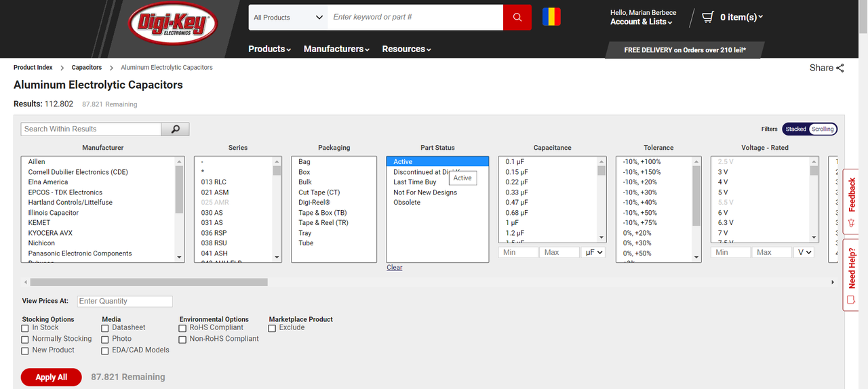Open the All Products category dropdown

[288, 18]
